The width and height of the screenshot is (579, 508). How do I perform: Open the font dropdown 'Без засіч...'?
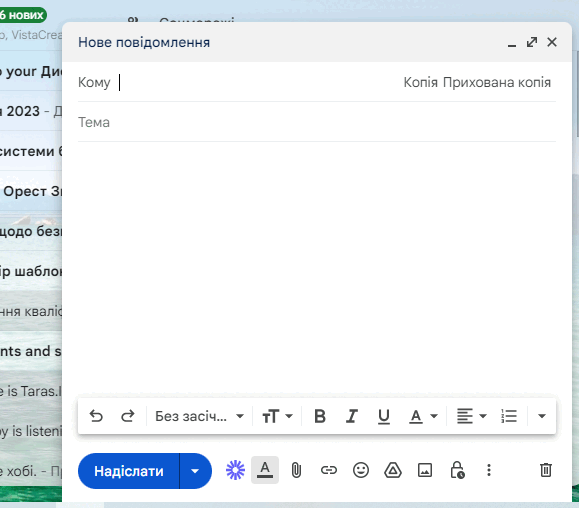199,416
